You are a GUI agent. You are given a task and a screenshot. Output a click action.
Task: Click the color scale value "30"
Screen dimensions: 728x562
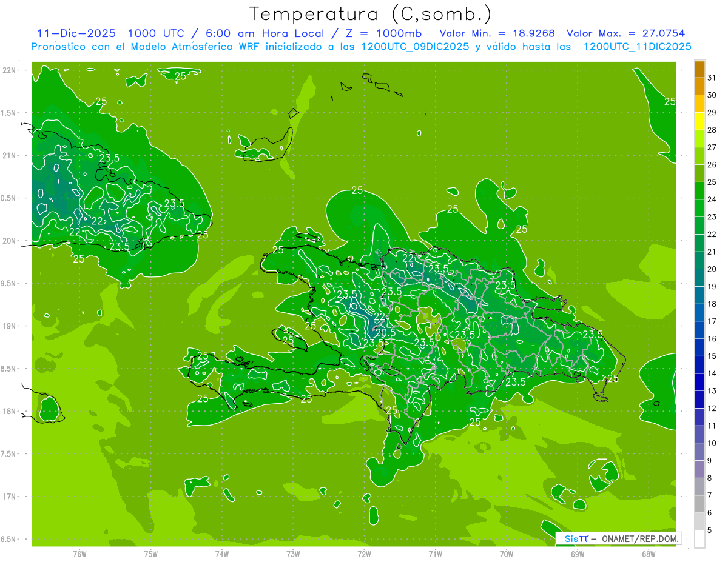[x=712, y=95]
